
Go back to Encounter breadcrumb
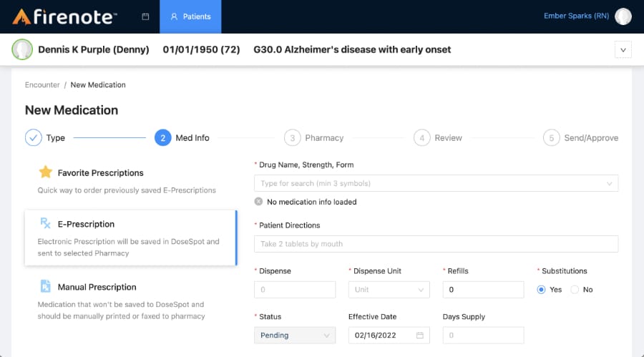[42, 84]
